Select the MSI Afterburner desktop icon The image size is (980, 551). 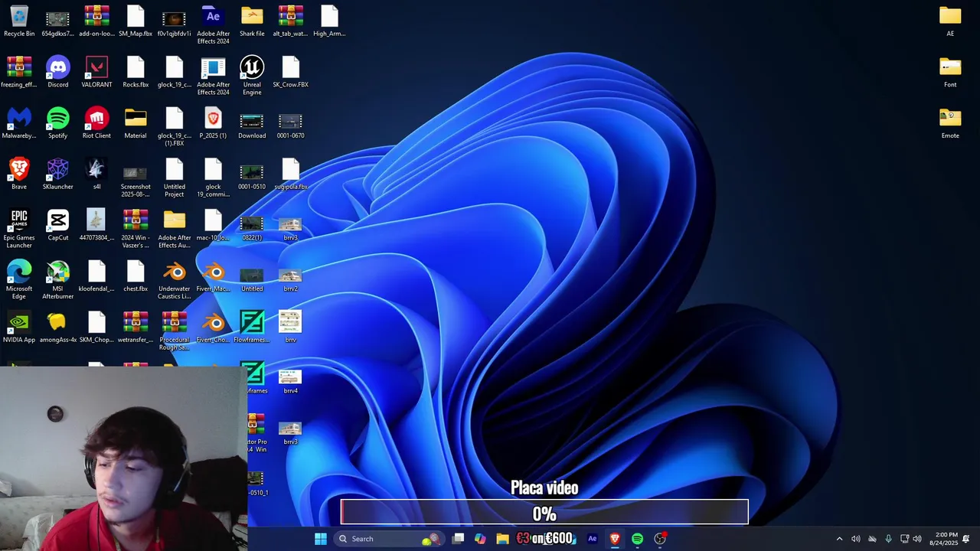pos(57,280)
